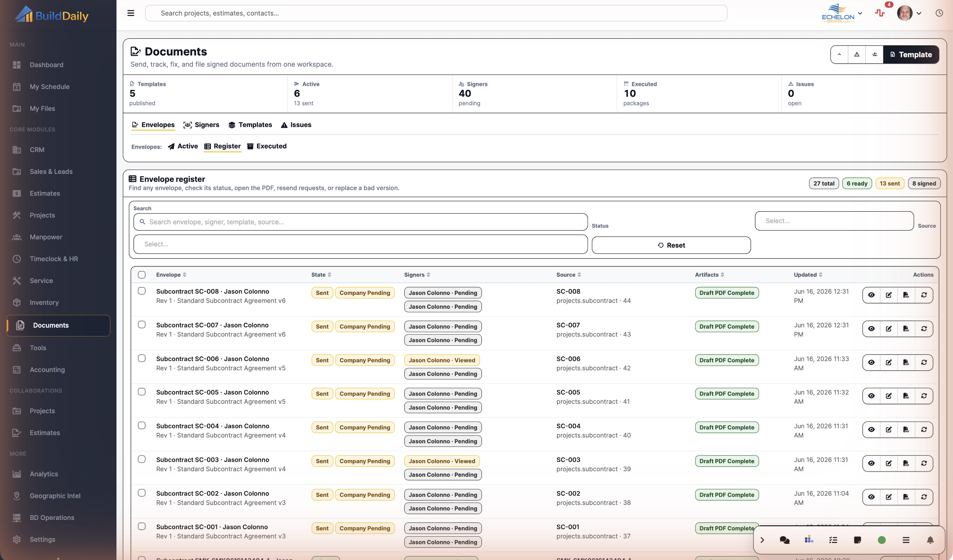Sort the table by State column
This screenshot has width=953, height=560.
pyautogui.click(x=321, y=275)
